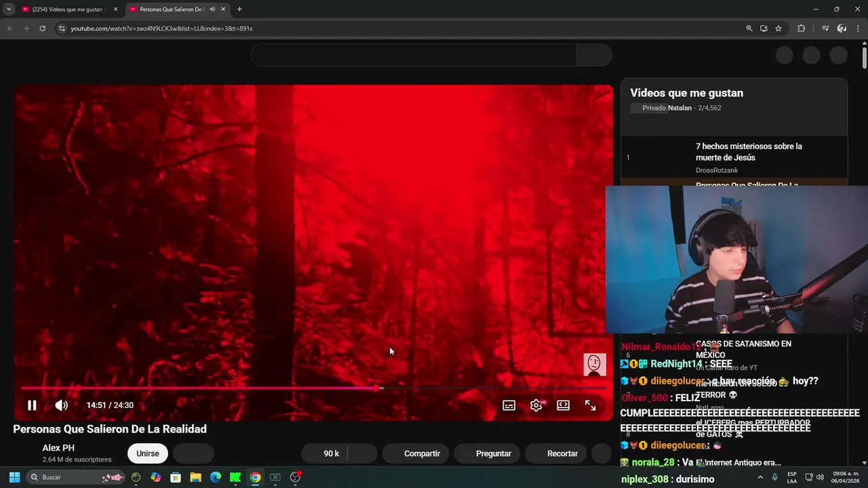
Task: Open the Chrome profile avatar
Action: coord(842,28)
